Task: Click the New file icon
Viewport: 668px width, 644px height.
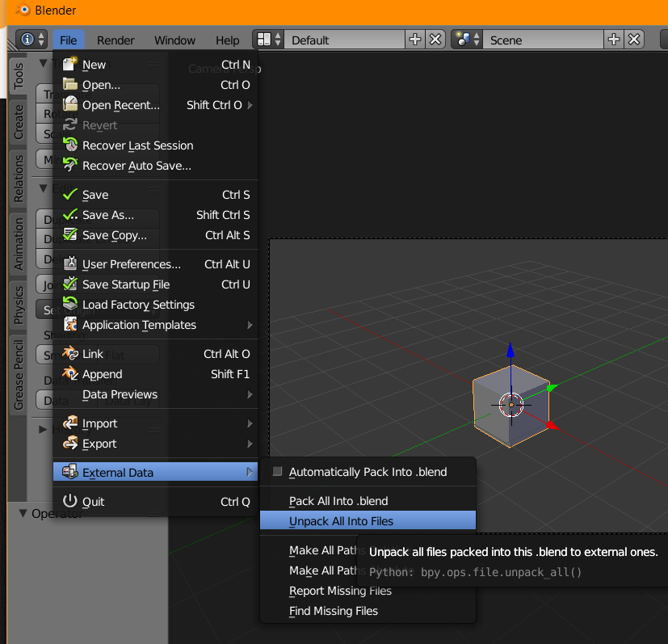Action: (x=69, y=64)
